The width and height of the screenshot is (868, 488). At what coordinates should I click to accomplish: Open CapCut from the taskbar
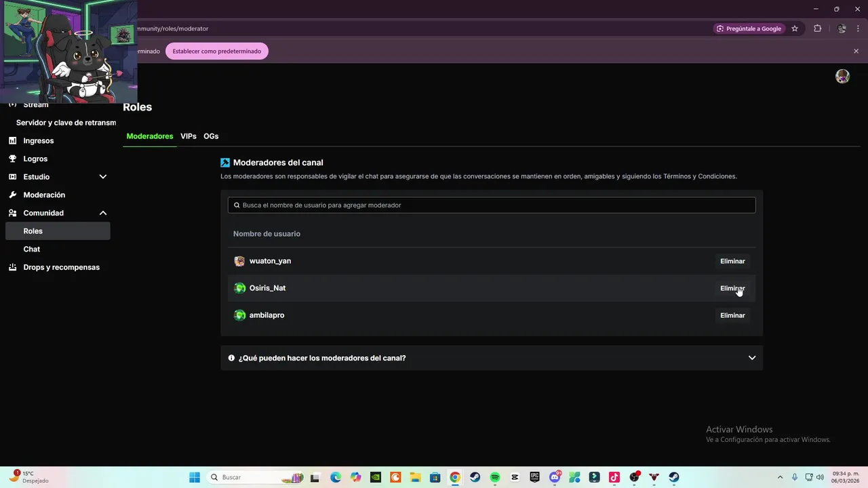pyautogui.click(x=515, y=477)
